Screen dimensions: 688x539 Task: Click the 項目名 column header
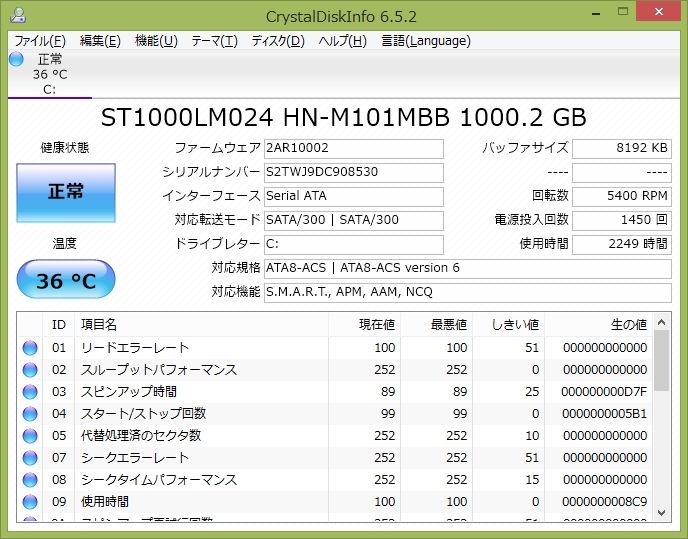[201, 325]
